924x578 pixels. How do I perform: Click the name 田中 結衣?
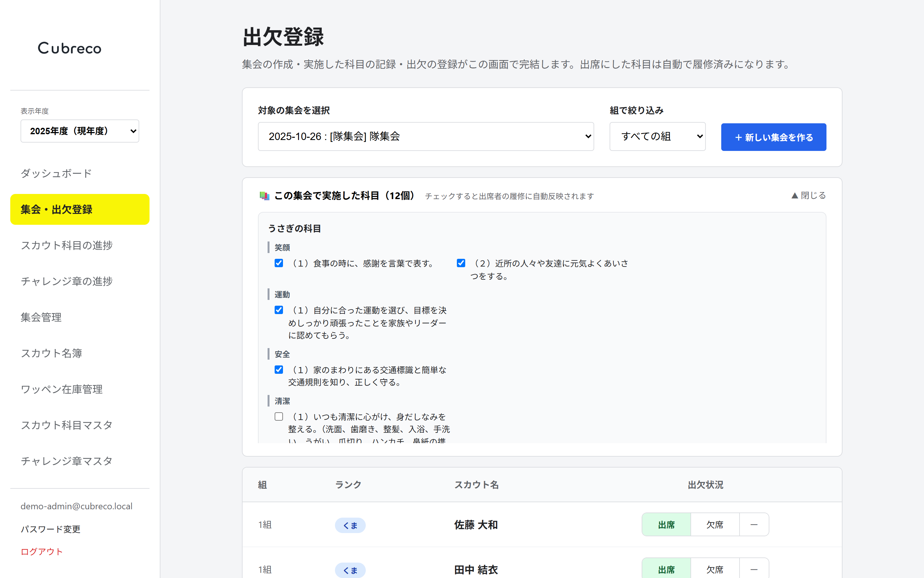pyautogui.click(x=476, y=570)
